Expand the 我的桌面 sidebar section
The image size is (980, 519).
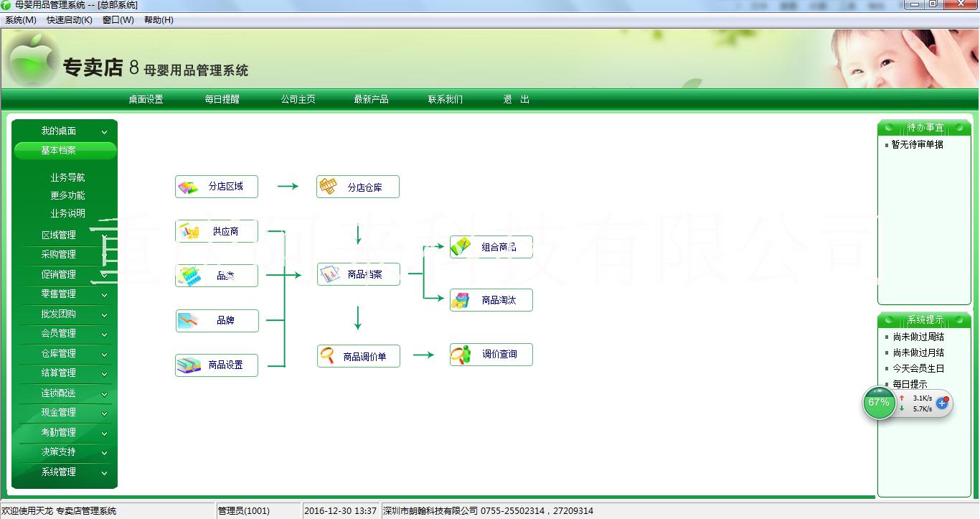[65, 131]
